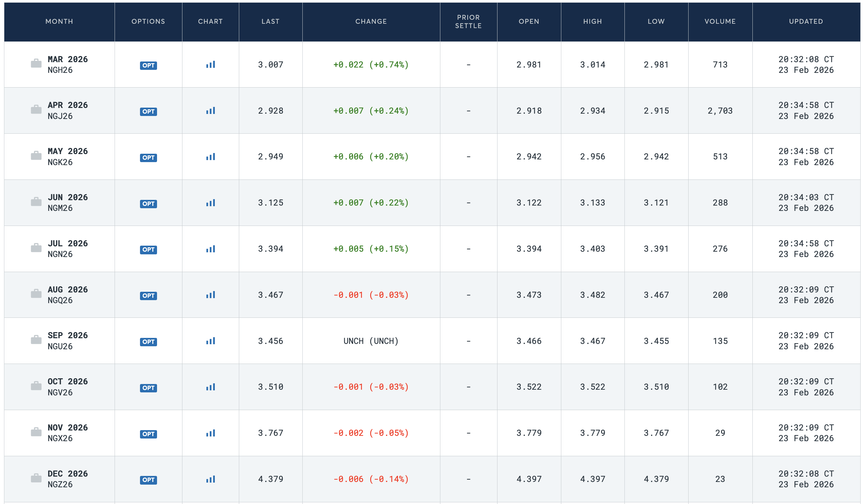Click OPT button in APR 2026 row

(148, 111)
